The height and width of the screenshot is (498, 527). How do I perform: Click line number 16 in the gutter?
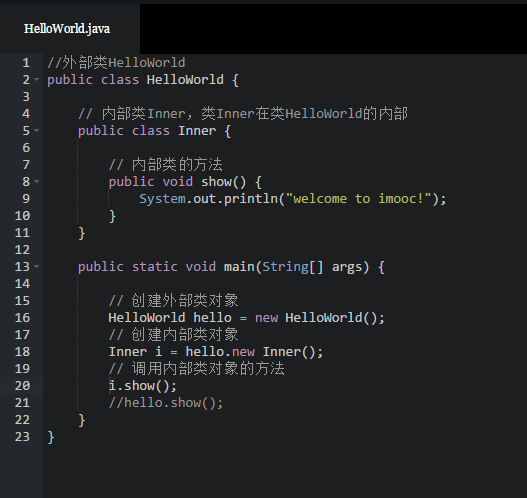coord(22,318)
